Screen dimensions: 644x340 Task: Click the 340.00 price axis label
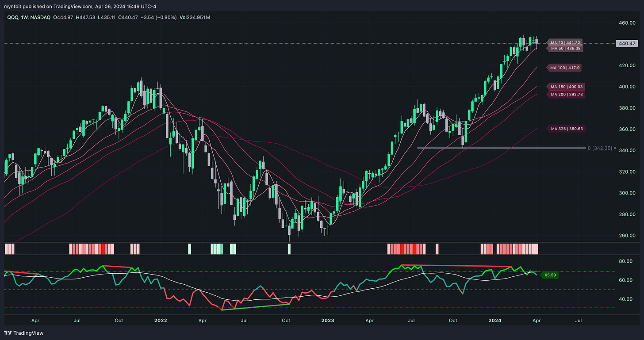point(628,150)
